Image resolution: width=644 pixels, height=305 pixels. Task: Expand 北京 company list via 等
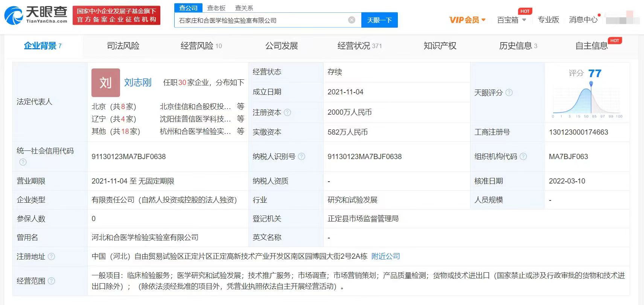point(241,106)
